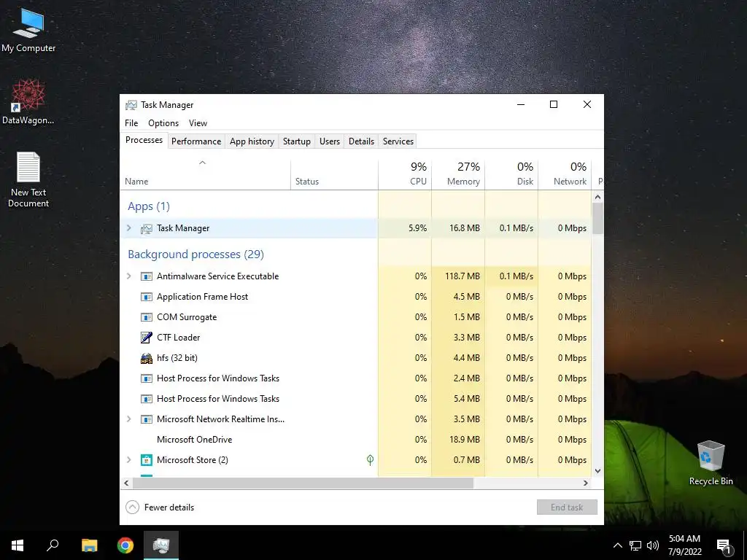Click the End task button
747x560 pixels.
tap(567, 507)
